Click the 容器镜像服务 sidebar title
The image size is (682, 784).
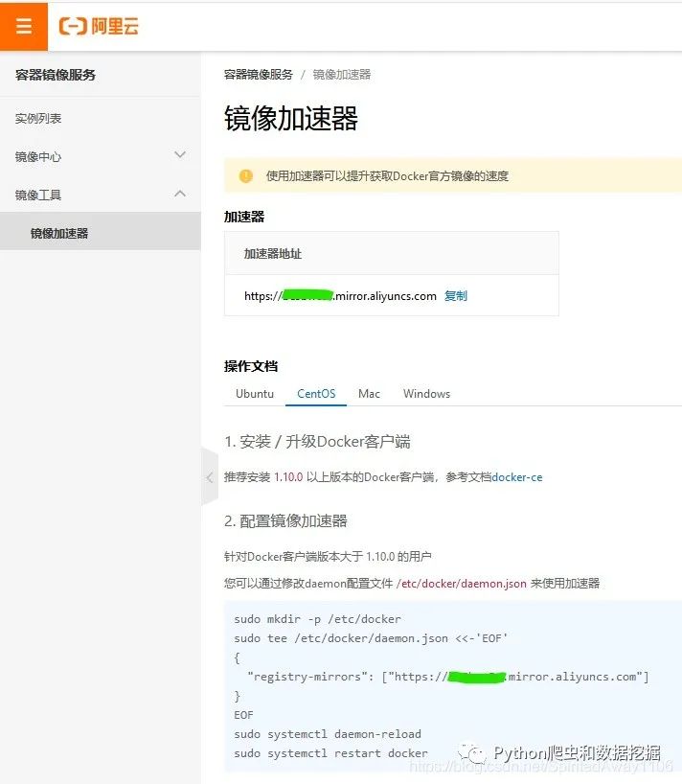[56, 75]
